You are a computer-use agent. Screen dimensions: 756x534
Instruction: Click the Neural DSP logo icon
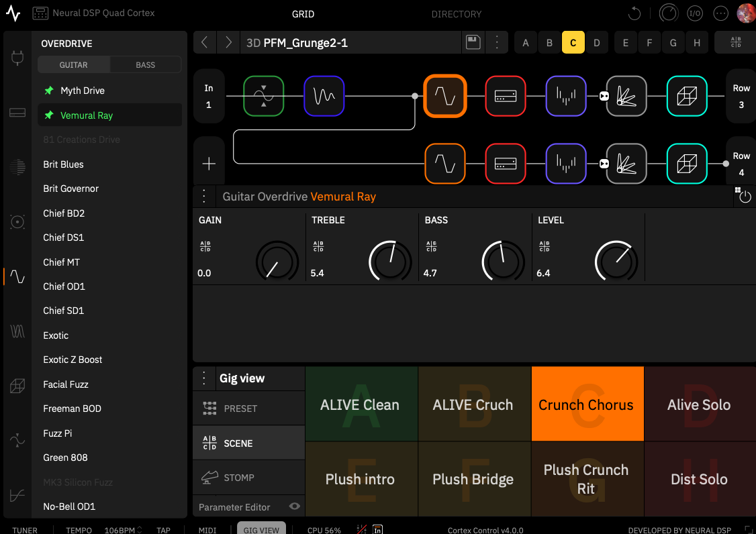[x=13, y=13]
